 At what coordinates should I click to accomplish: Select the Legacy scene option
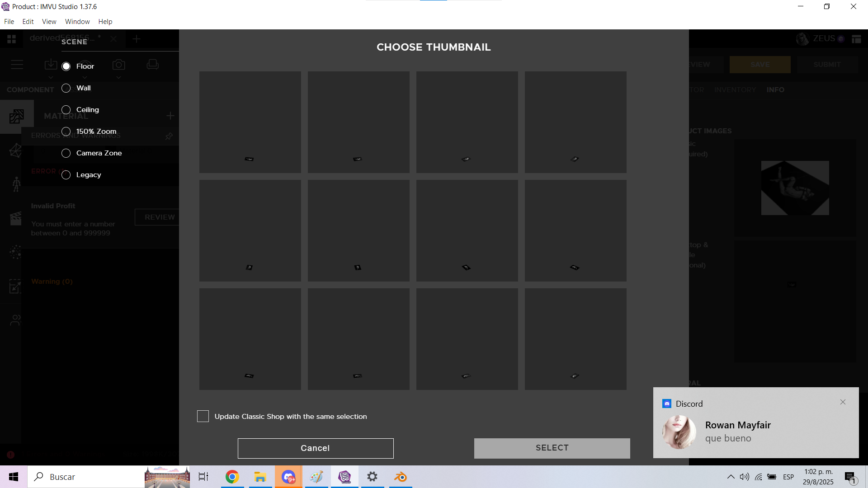66,175
